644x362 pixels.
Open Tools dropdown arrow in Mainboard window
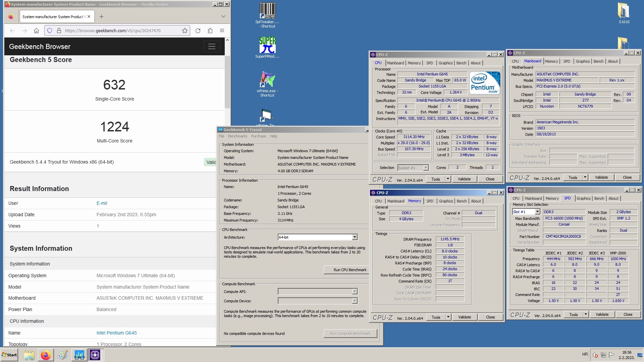pos(585,177)
